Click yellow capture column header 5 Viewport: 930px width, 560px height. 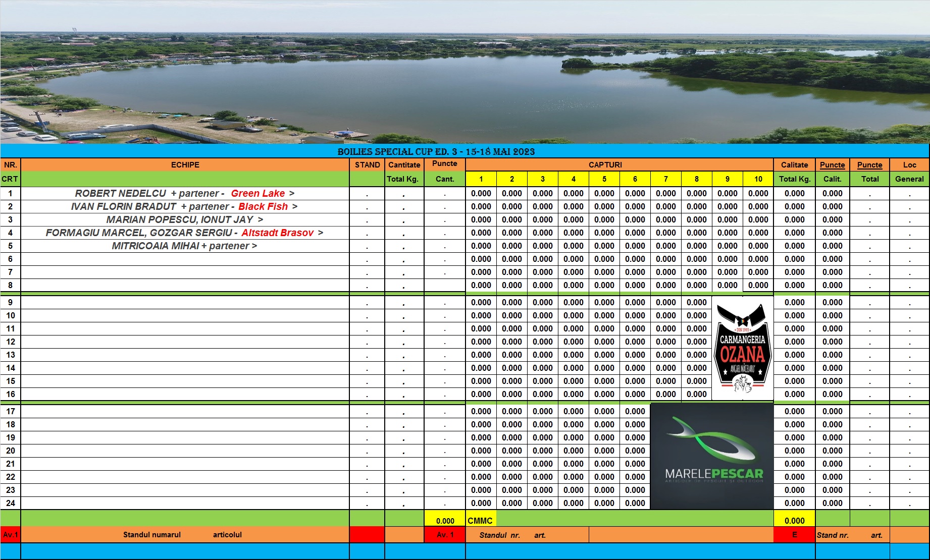pyautogui.click(x=604, y=179)
